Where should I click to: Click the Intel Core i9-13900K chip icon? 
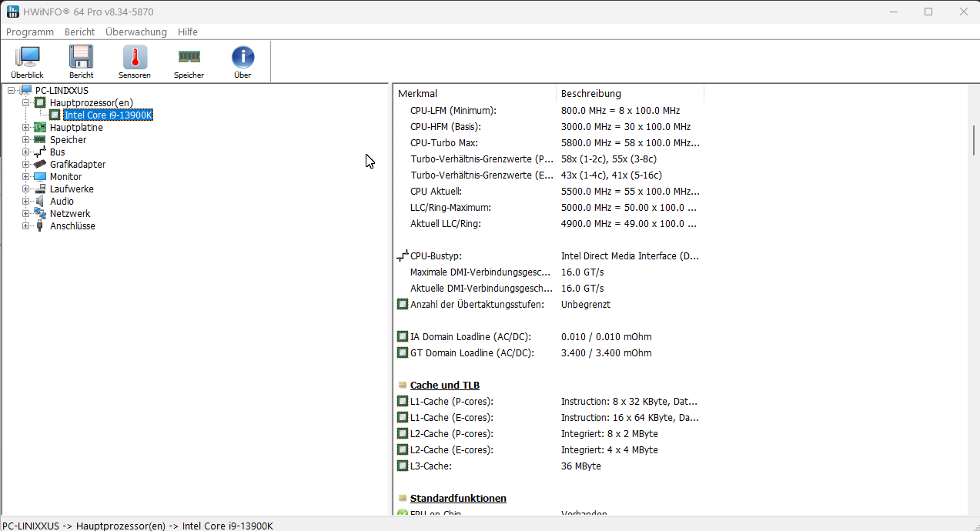tap(55, 115)
